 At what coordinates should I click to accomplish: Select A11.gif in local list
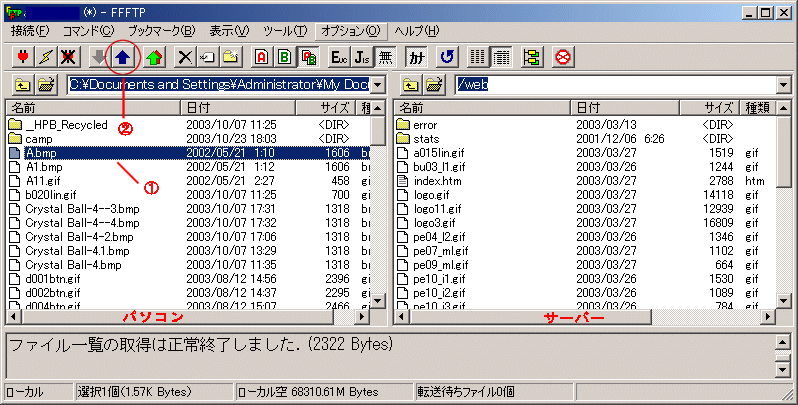coord(43,181)
